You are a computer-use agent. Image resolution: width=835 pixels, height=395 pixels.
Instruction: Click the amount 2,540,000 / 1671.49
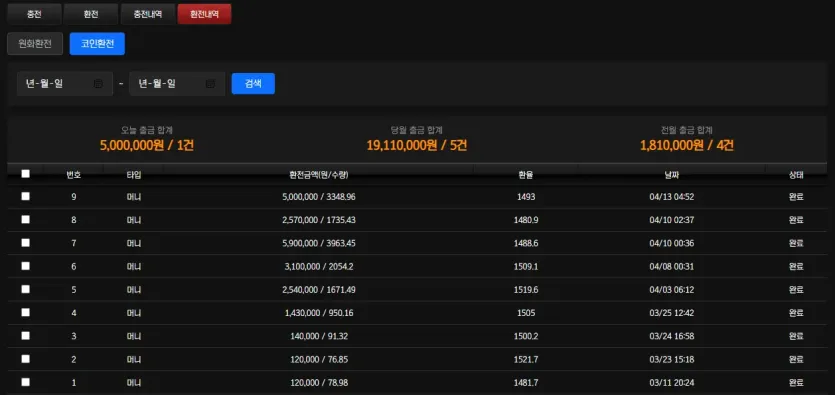click(x=318, y=290)
